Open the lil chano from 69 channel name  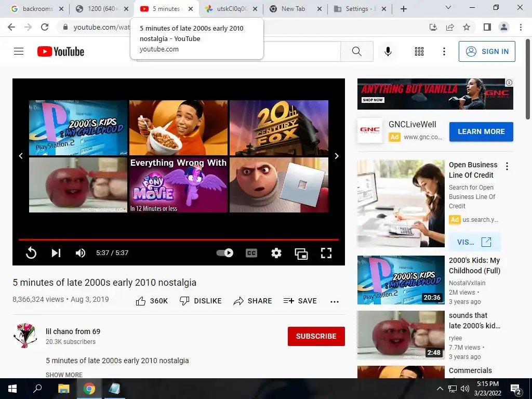tap(73, 331)
